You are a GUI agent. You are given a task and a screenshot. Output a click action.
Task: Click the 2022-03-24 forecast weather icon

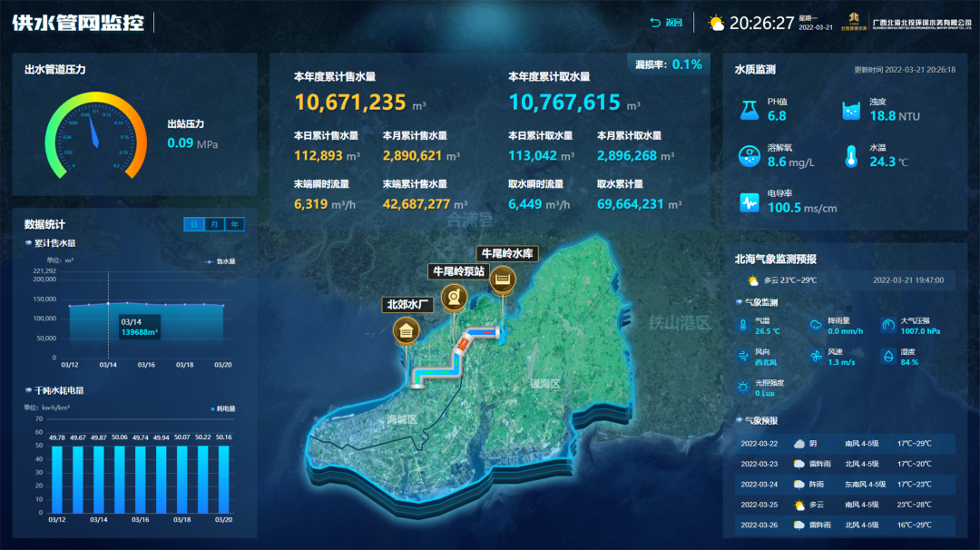(x=799, y=485)
